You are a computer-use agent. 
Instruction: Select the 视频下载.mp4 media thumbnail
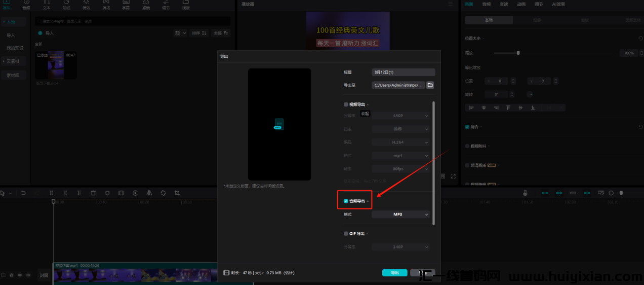click(x=56, y=65)
